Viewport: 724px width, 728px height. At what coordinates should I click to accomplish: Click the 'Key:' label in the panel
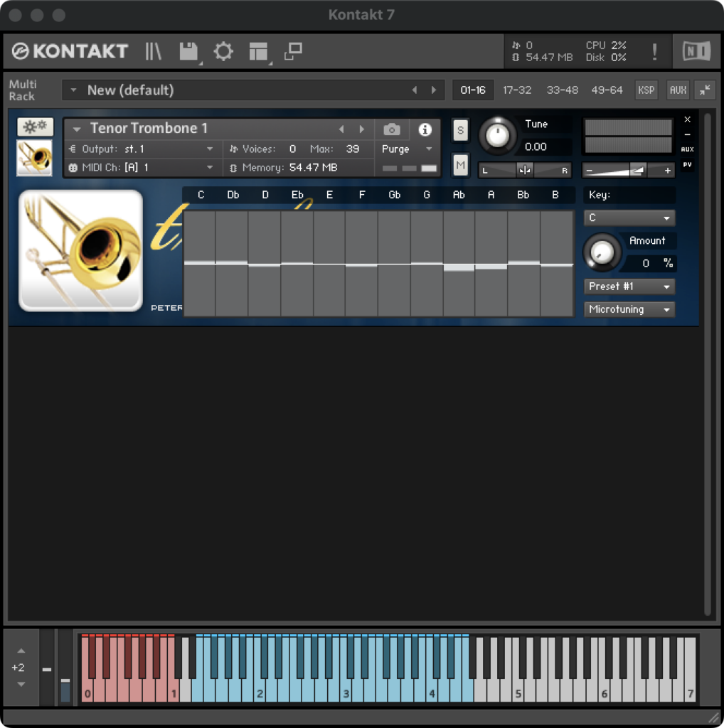[x=600, y=195]
